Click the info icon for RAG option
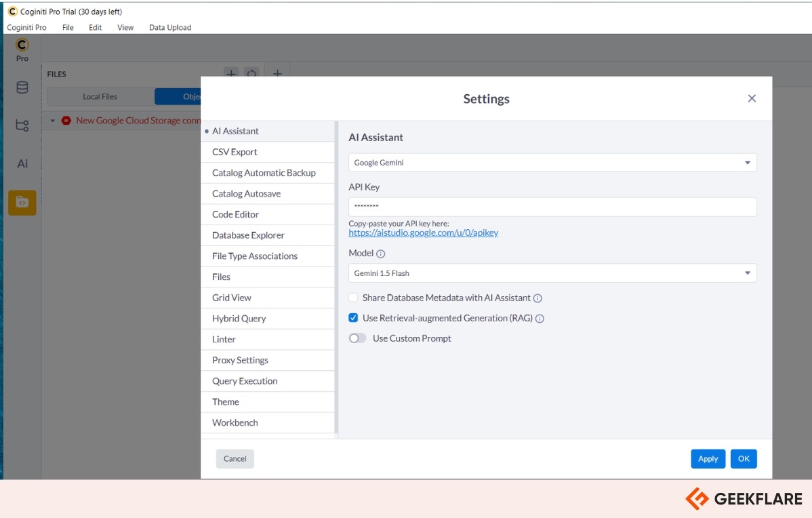This screenshot has width=812, height=518. (540, 319)
